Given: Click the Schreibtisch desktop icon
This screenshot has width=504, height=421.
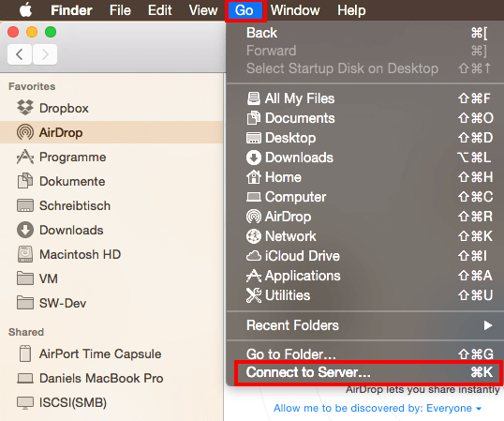Looking at the screenshot, I should 25,205.
